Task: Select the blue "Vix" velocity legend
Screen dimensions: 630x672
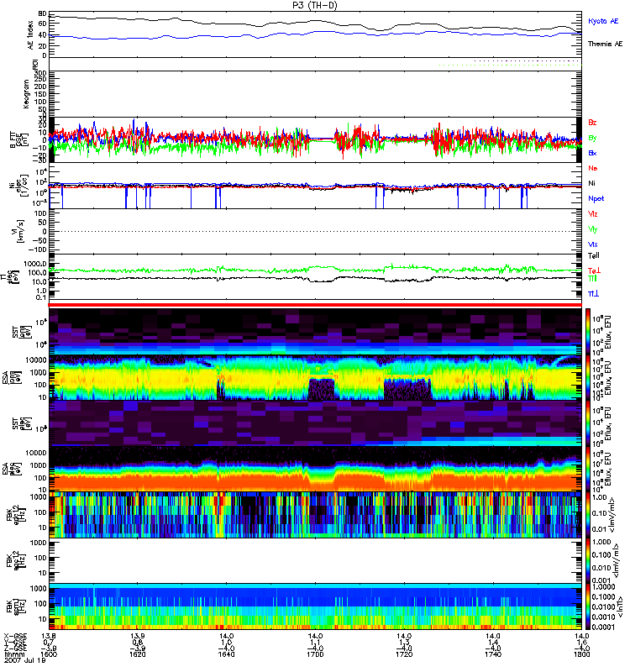Action: 593,244
